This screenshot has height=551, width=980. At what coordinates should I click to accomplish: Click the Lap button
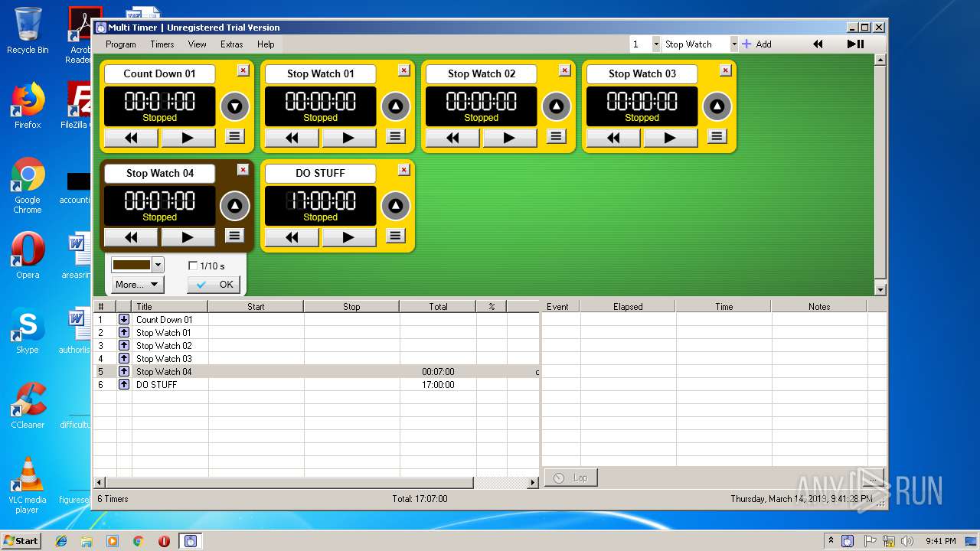(571, 478)
